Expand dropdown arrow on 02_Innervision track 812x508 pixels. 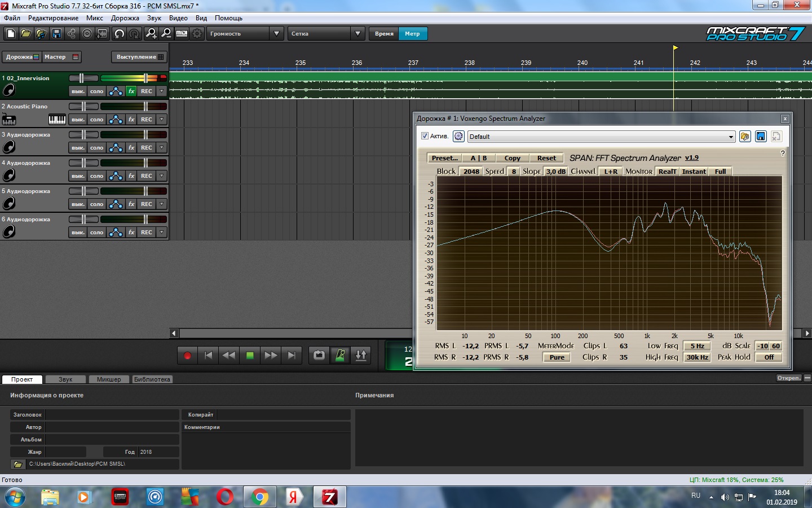click(x=162, y=91)
